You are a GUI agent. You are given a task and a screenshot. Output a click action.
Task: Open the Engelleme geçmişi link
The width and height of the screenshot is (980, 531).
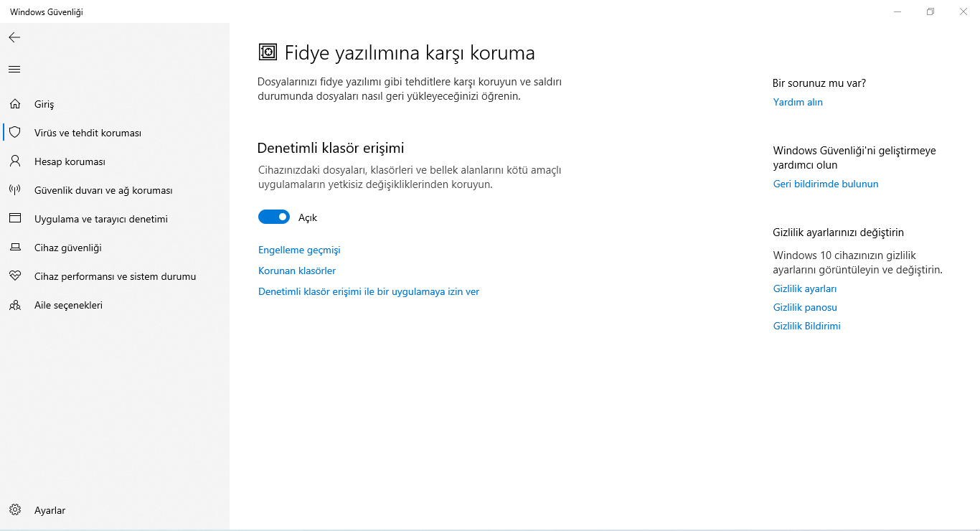click(299, 250)
